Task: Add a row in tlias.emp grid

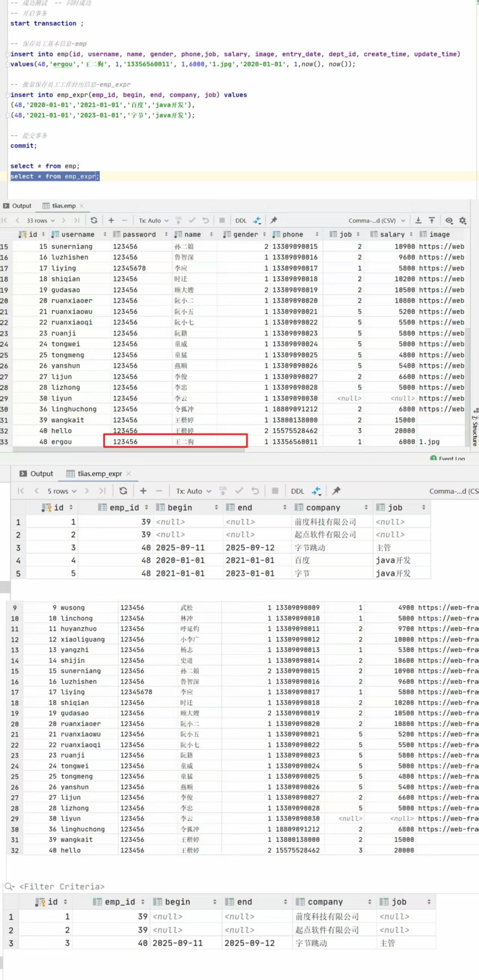Action: (x=111, y=220)
